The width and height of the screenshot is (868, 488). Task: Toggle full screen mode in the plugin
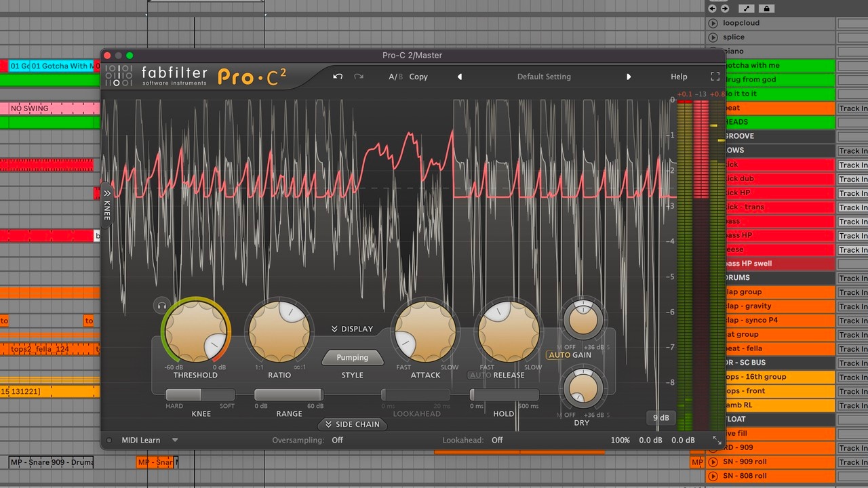715,77
